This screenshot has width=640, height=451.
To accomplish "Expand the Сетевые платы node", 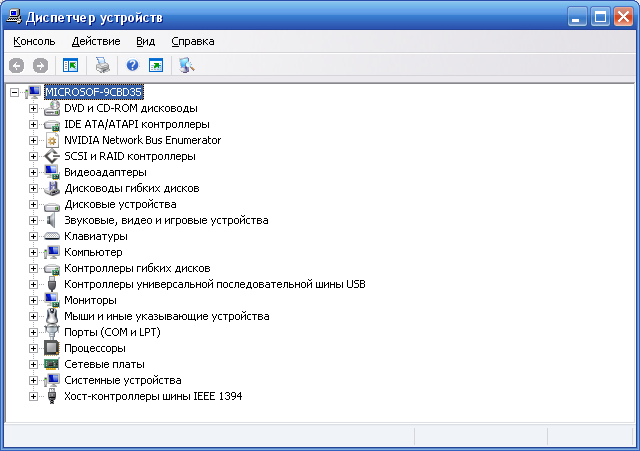I will click(x=33, y=364).
